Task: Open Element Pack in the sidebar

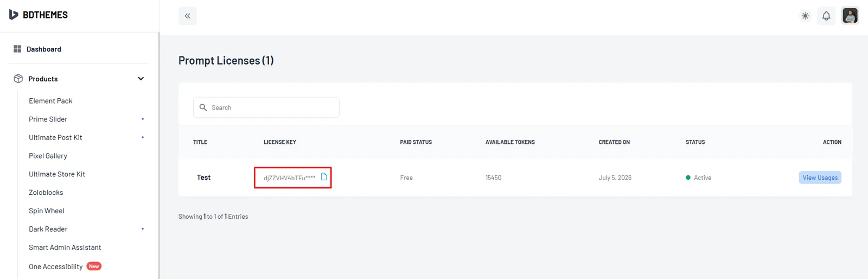Action: pos(50,101)
